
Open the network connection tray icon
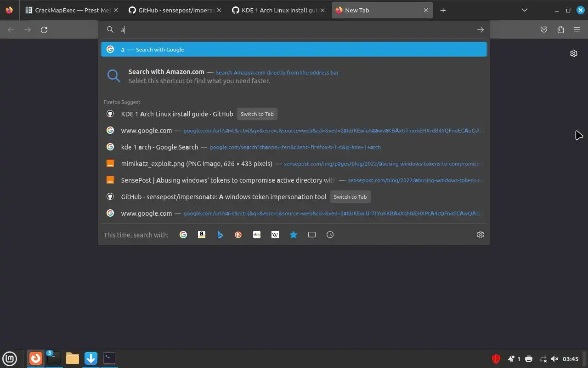(x=543, y=359)
